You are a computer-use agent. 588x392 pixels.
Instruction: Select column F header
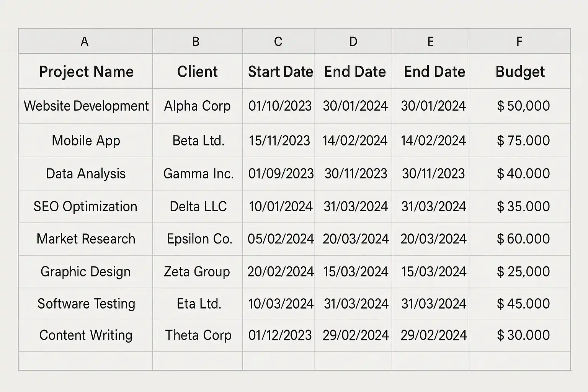tap(519, 41)
